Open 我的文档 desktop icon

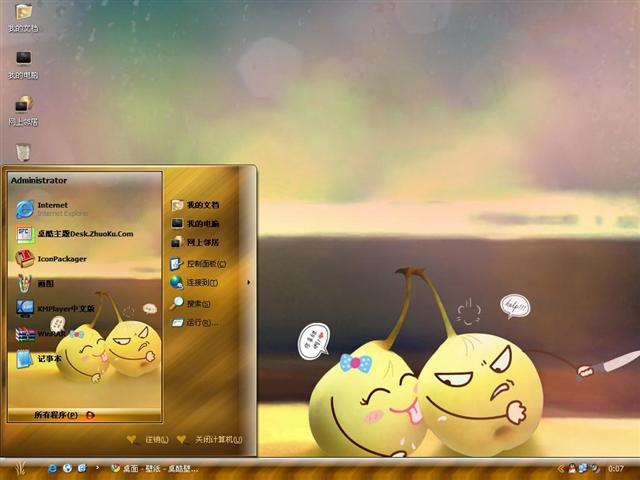tap(23, 14)
